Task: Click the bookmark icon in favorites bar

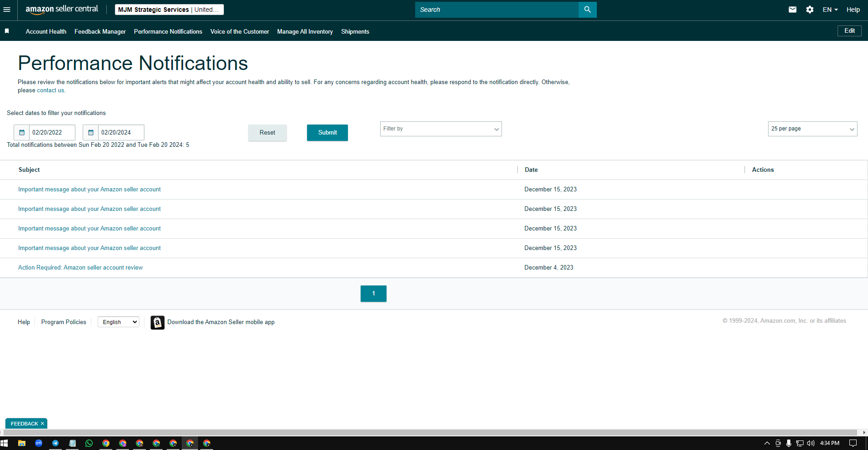Action: tap(7, 31)
